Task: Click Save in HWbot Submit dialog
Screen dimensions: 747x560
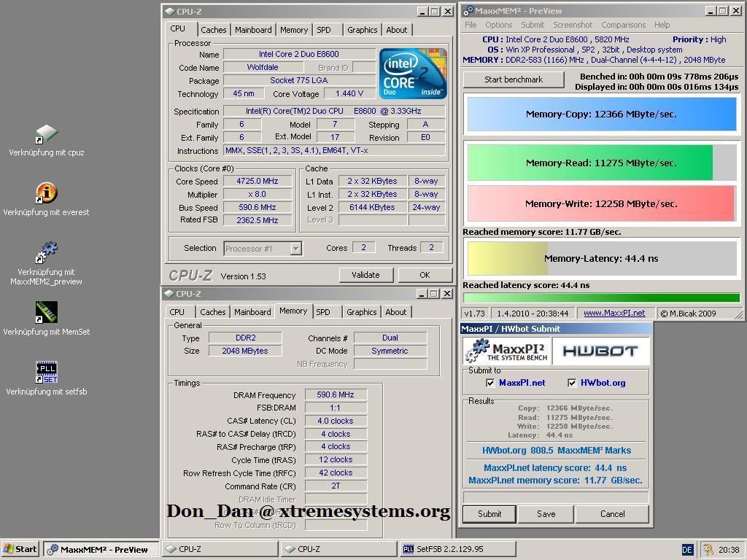Action: coord(546,514)
